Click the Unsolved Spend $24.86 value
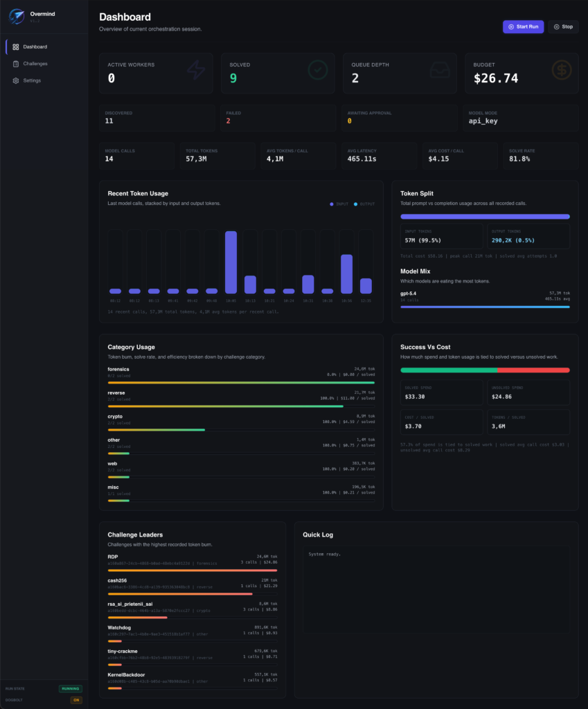The image size is (588, 709). tap(501, 397)
